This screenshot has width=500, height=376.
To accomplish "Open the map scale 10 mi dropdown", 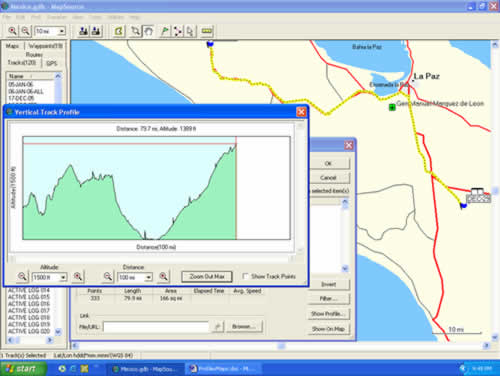I will click(62, 31).
